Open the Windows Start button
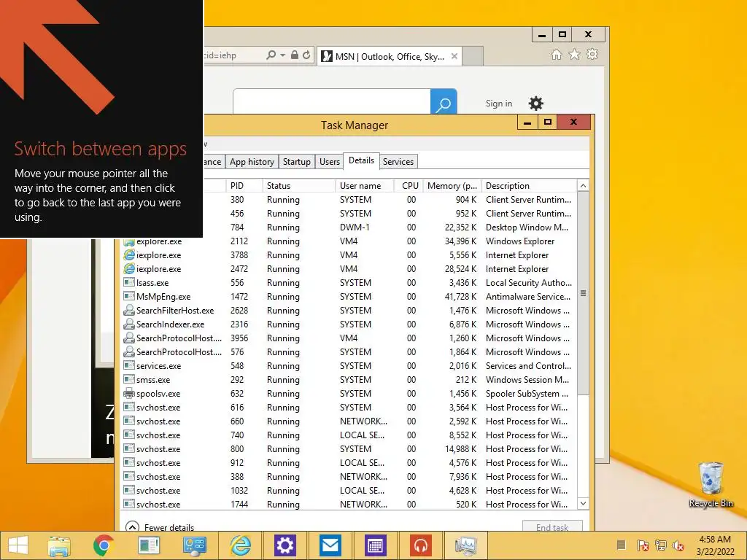Viewport: 747px width, 560px height. (18, 545)
